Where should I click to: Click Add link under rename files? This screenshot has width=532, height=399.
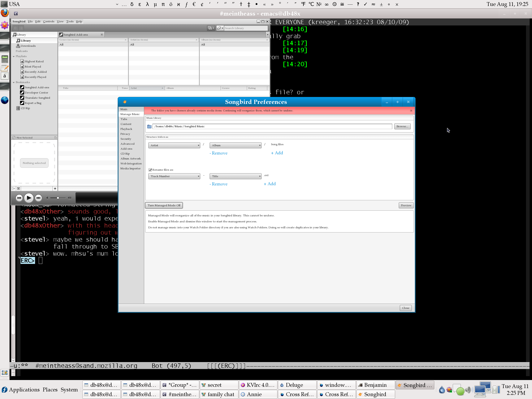(270, 184)
